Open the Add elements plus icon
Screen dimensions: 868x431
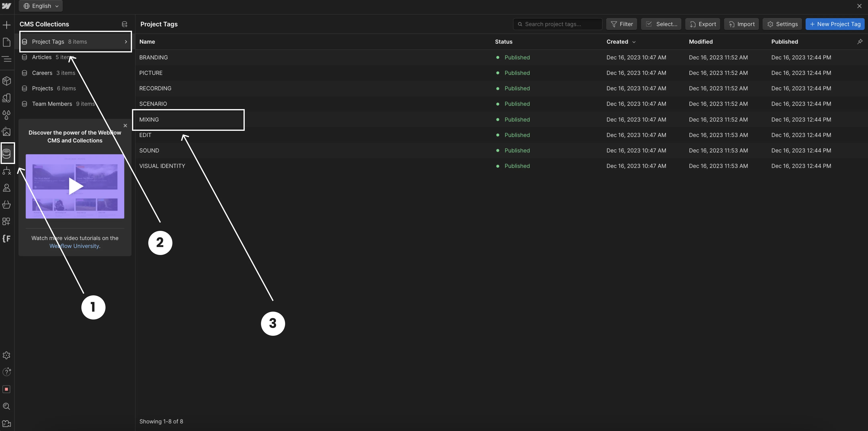pyautogui.click(x=7, y=25)
